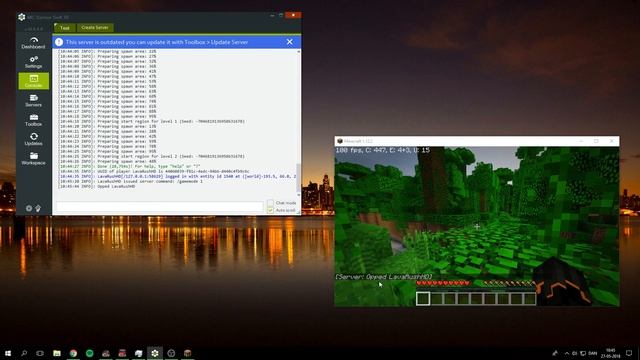Open the Workspace section in the sidebar
640x360 pixels.
(x=33, y=158)
